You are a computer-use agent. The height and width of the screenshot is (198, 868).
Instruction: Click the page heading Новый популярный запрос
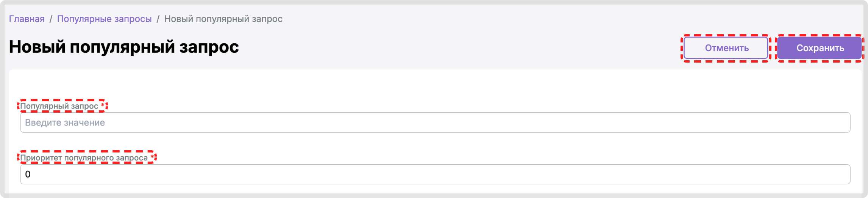[124, 47]
